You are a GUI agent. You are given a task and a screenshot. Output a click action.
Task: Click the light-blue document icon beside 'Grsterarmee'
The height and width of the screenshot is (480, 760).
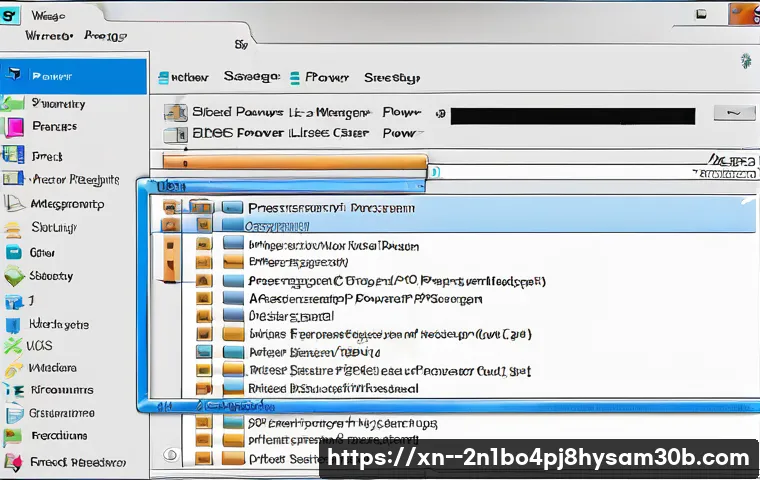[14, 414]
